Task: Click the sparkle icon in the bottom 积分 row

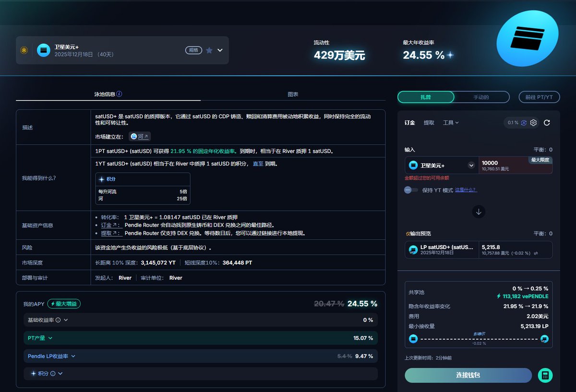Action: [x=34, y=373]
